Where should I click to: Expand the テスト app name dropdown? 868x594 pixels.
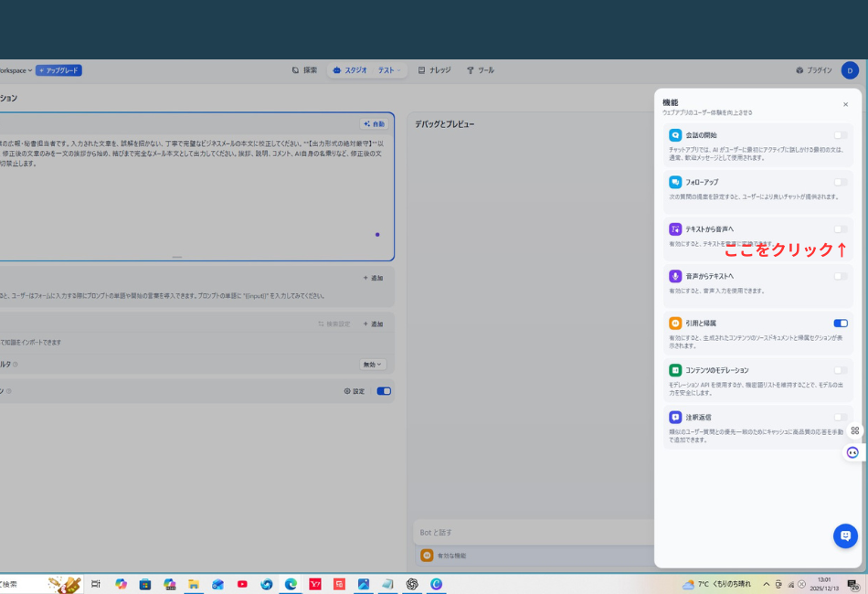[389, 70]
